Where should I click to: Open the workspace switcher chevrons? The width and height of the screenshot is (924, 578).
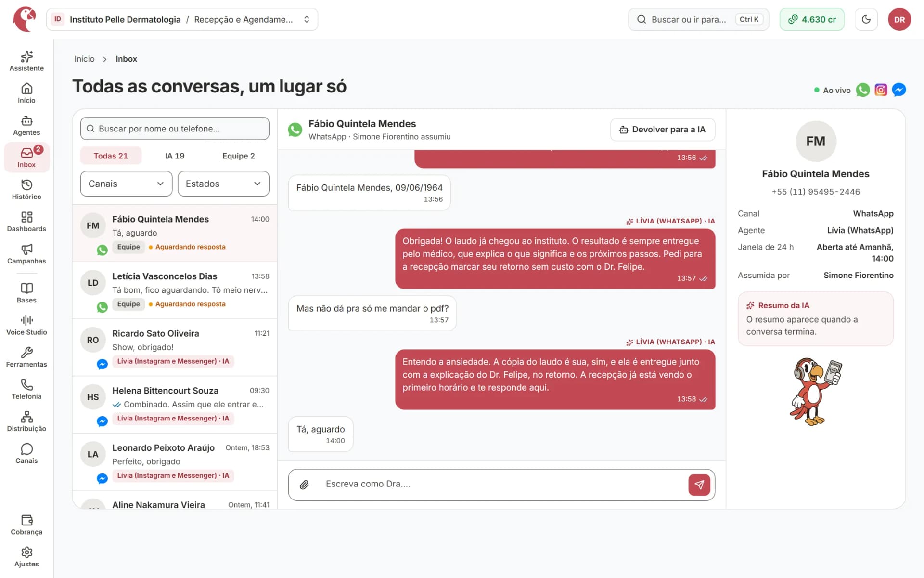coord(307,19)
